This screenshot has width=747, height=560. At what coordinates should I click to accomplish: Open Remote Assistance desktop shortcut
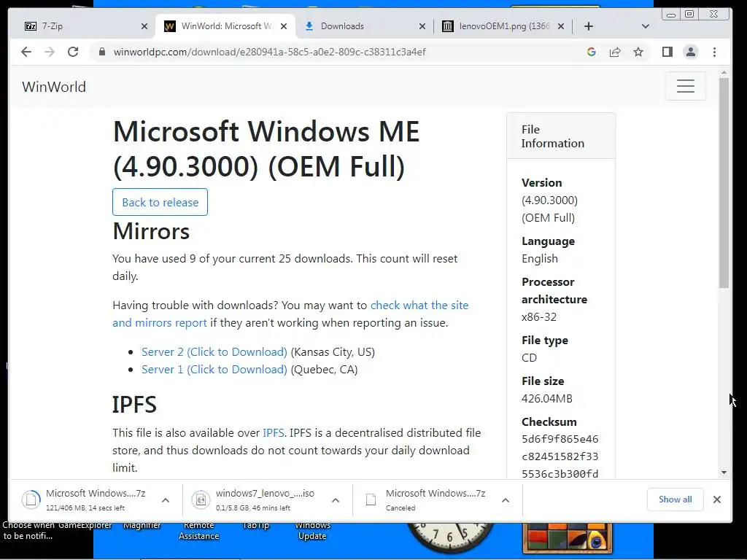tap(198, 531)
